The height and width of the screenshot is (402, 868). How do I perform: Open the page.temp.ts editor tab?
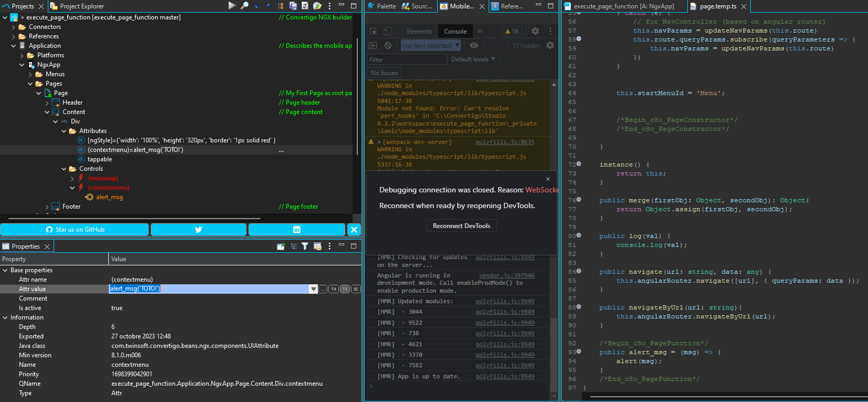point(718,6)
